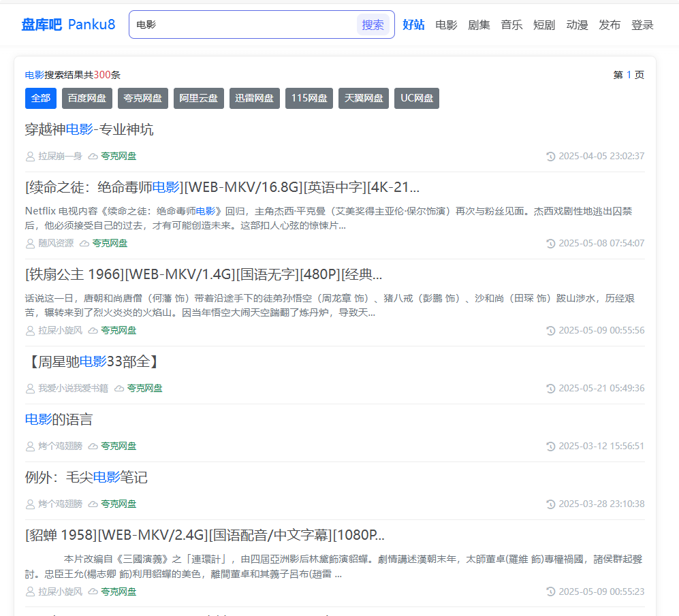Open result 例外：毛尖电影笔记
This screenshot has width=679, height=616.
(86, 477)
